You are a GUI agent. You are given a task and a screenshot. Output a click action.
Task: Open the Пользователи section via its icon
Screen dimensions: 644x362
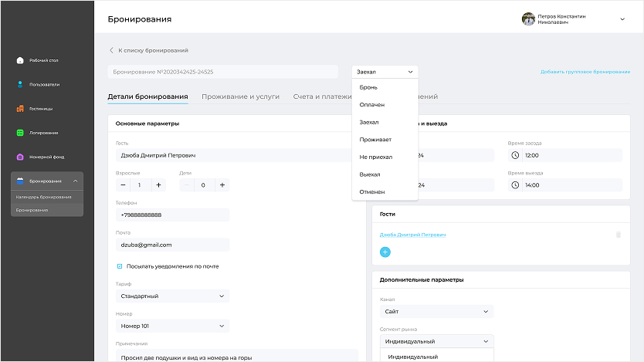click(20, 84)
